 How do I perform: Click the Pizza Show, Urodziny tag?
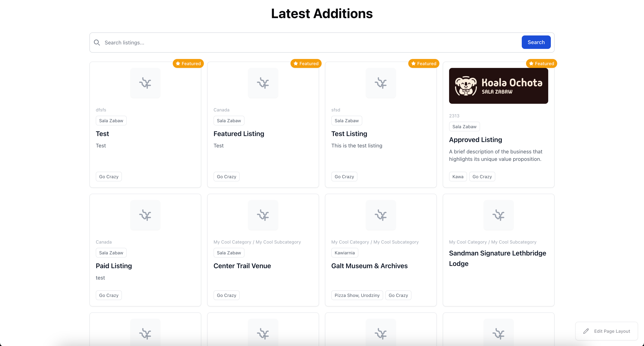[x=357, y=295]
